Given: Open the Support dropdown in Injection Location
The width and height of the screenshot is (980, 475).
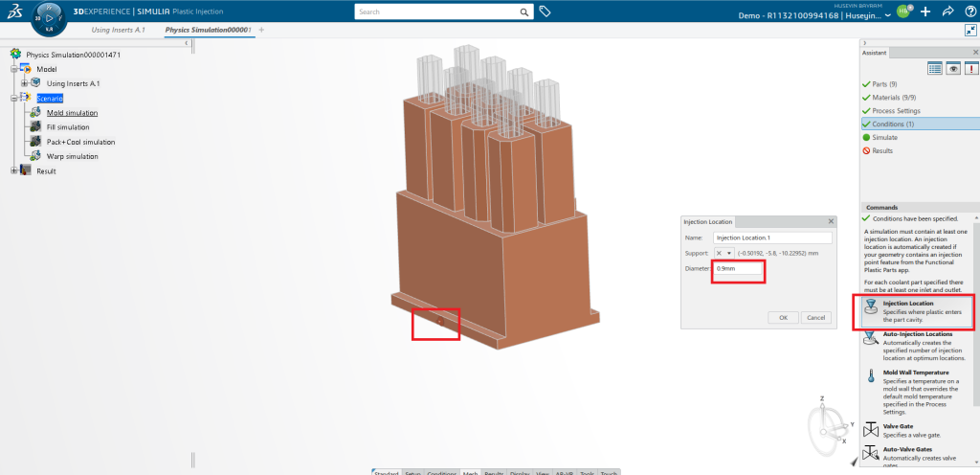Looking at the screenshot, I should [x=724, y=253].
